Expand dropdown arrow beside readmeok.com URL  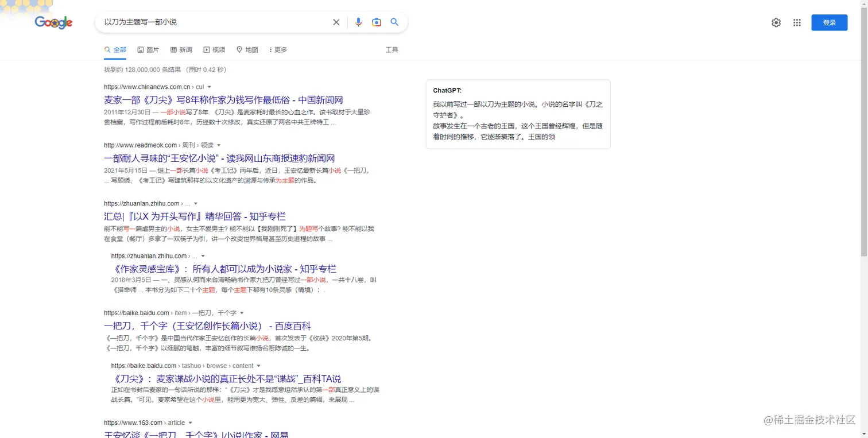219,146
